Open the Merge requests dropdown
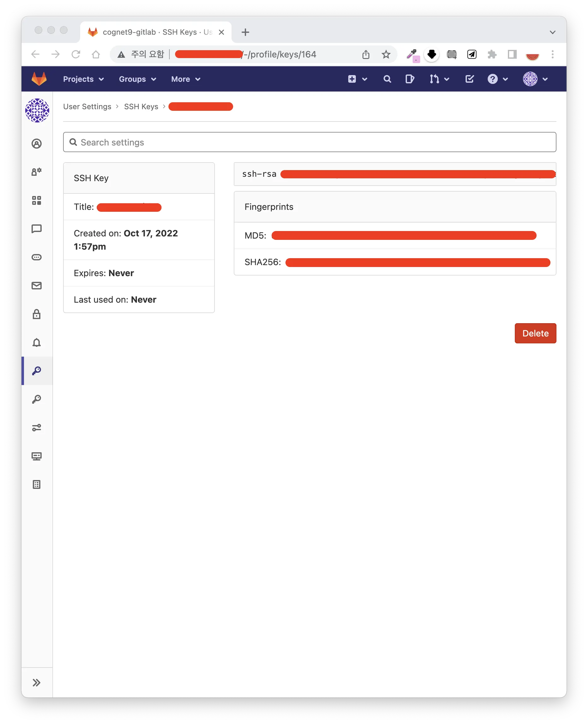The height and width of the screenshot is (724, 588). (439, 79)
